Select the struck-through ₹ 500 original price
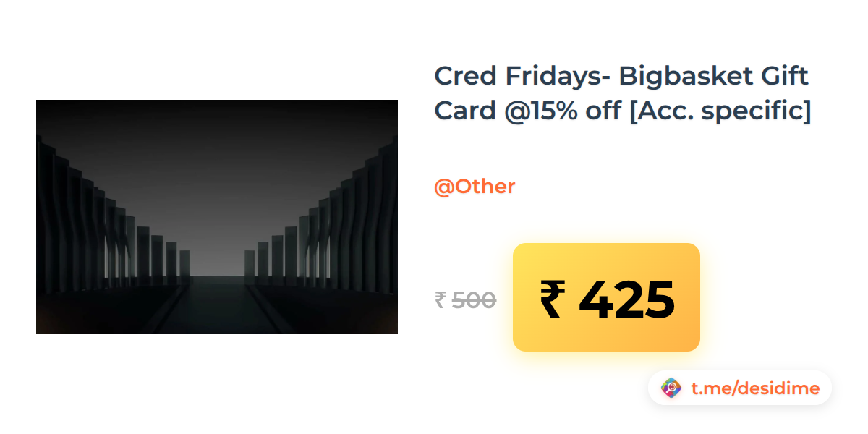Viewport: 868px width, 434px height. point(465,299)
